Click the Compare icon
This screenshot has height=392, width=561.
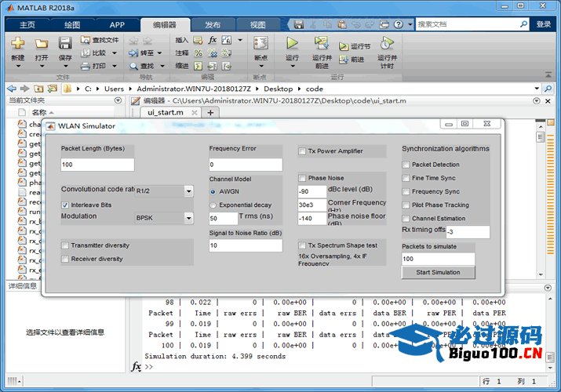coord(86,53)
